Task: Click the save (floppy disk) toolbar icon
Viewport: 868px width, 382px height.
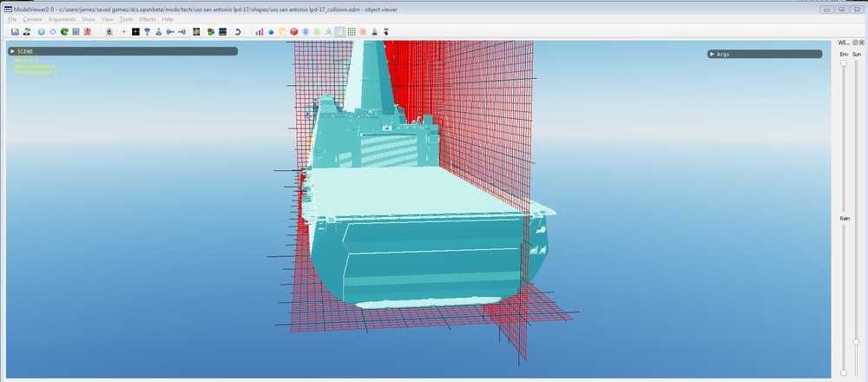Action: pos(15,31)
